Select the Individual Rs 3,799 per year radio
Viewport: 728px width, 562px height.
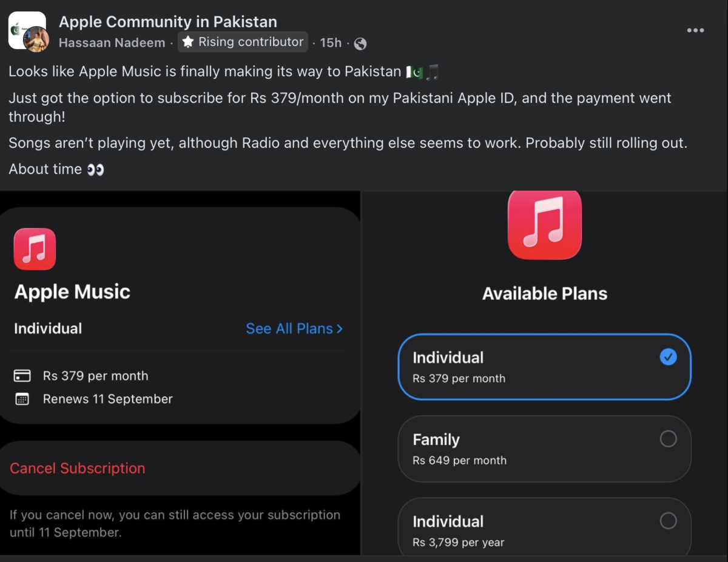668,521
